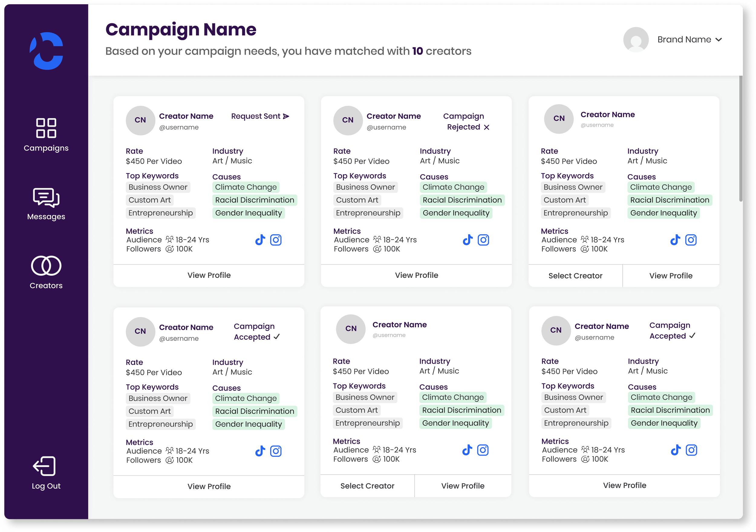
Task: Click Request Sent status with arrow
Action: (x=260, y=116)
